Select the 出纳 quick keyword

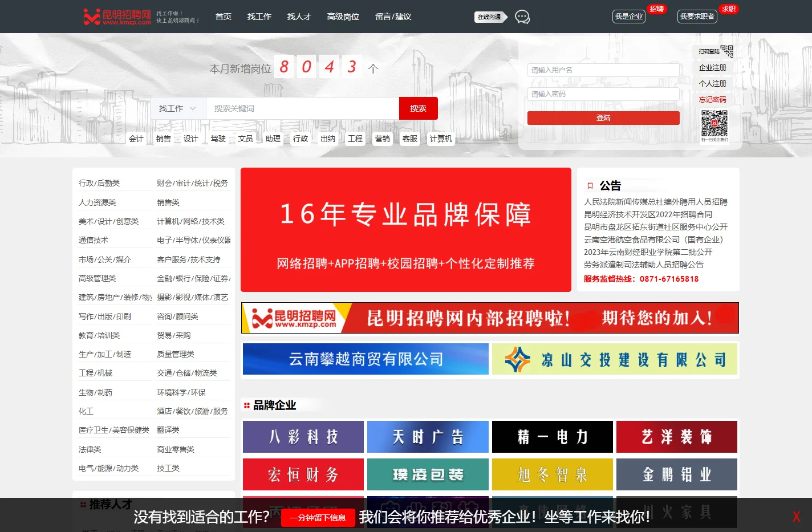tap(328, 139)
